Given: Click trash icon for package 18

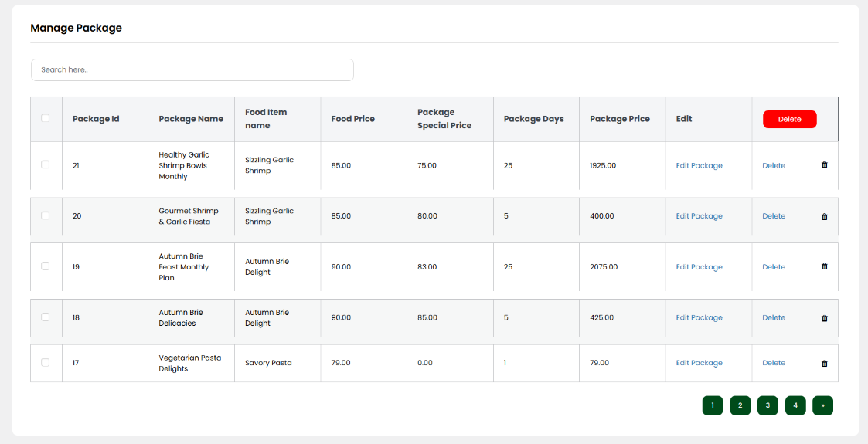Looking at the screenshot, I should coord(824,318).
